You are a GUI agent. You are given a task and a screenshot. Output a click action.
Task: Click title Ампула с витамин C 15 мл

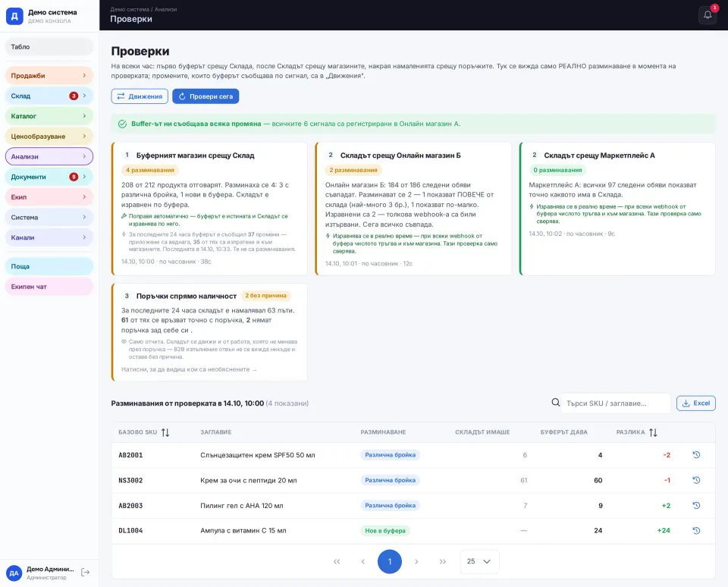(243, 530)
